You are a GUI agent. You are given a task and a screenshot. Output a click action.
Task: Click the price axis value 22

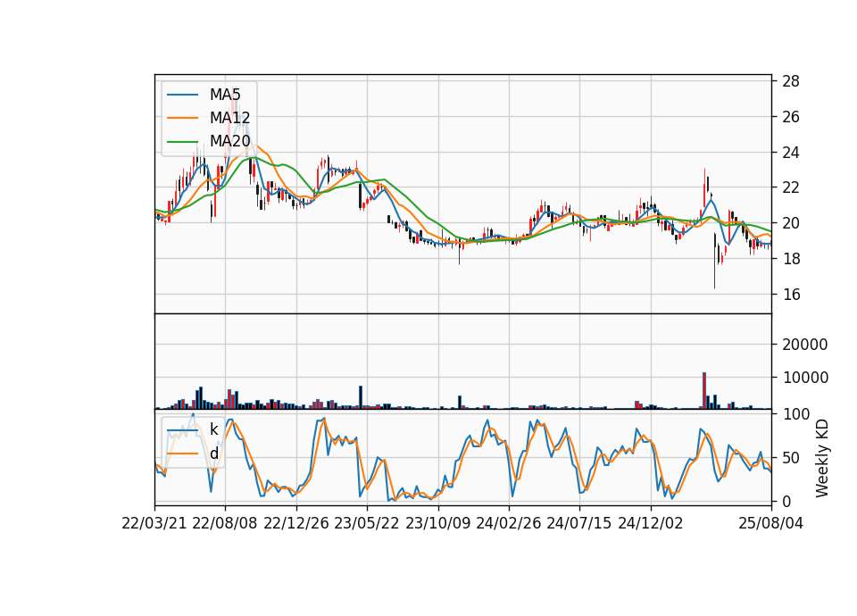click(791, 187)
